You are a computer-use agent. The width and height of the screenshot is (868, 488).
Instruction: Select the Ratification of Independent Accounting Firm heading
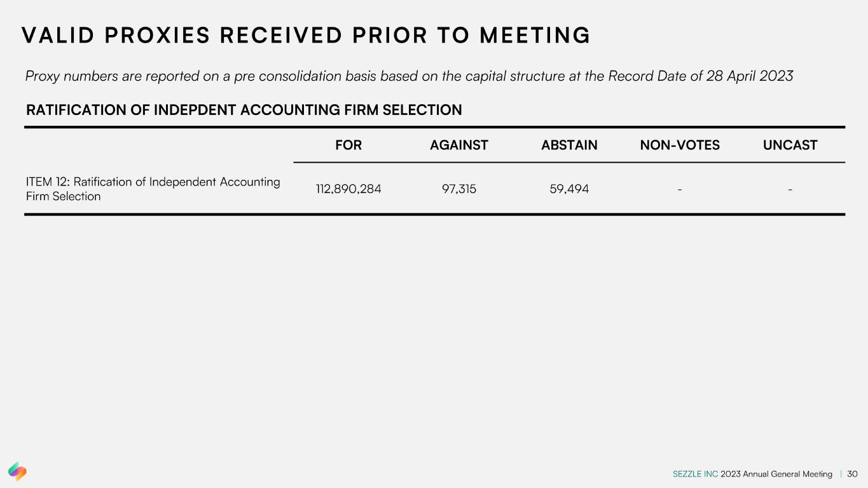point(244,110)
